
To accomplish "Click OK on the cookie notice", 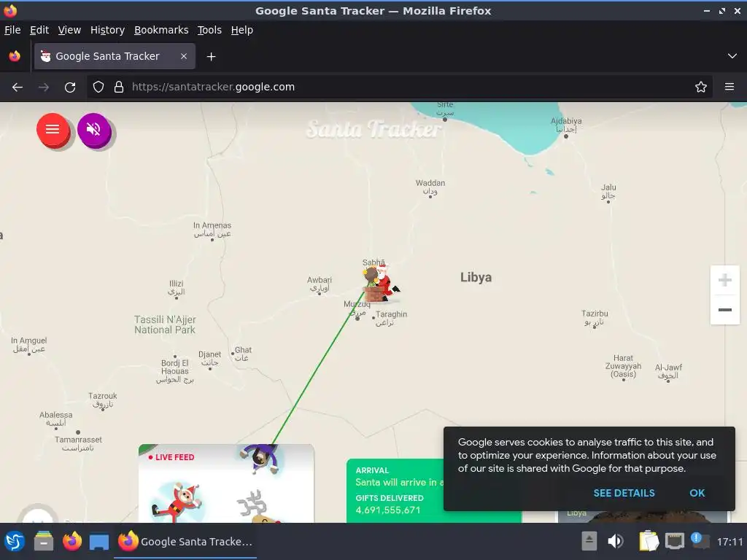I will click(x=697, y=493).
